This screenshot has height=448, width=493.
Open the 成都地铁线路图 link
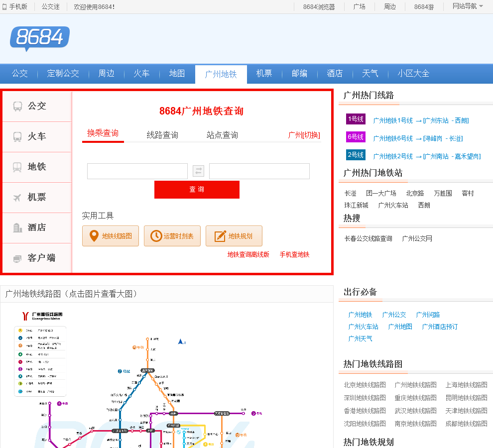[466, 424]
